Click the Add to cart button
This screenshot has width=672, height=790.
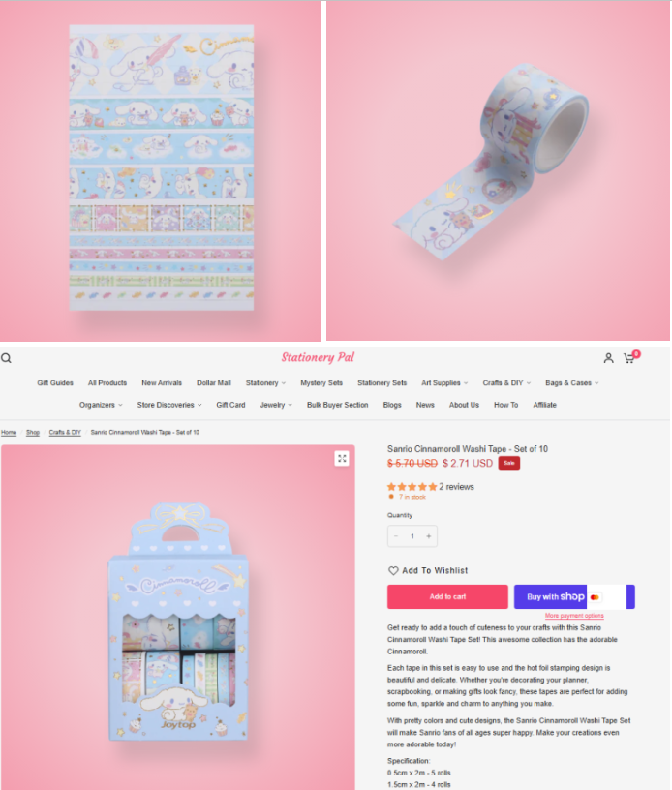447,596
